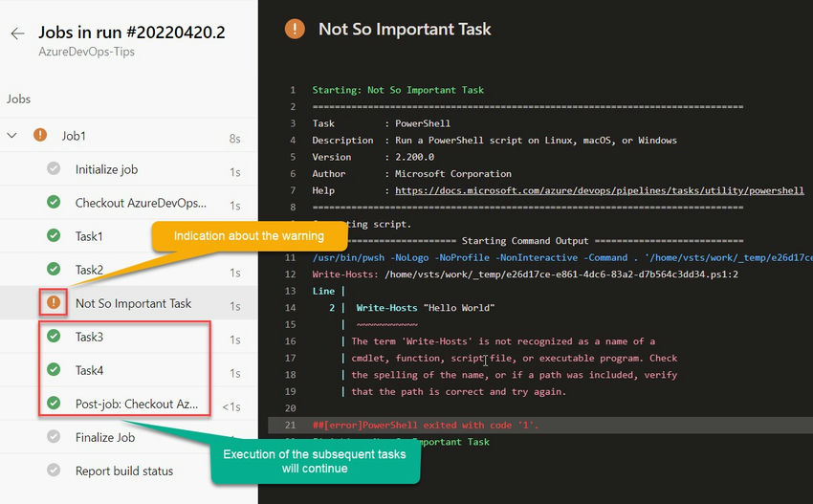This screenshot has height=504, width=813.
Task: Collapse the Job1 tree with the chevron
Action: click(11, 136)
